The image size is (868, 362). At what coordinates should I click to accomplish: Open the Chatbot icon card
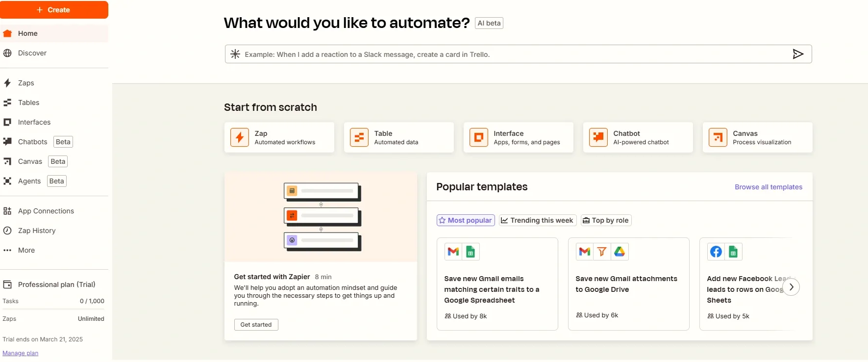pos(598,137)
